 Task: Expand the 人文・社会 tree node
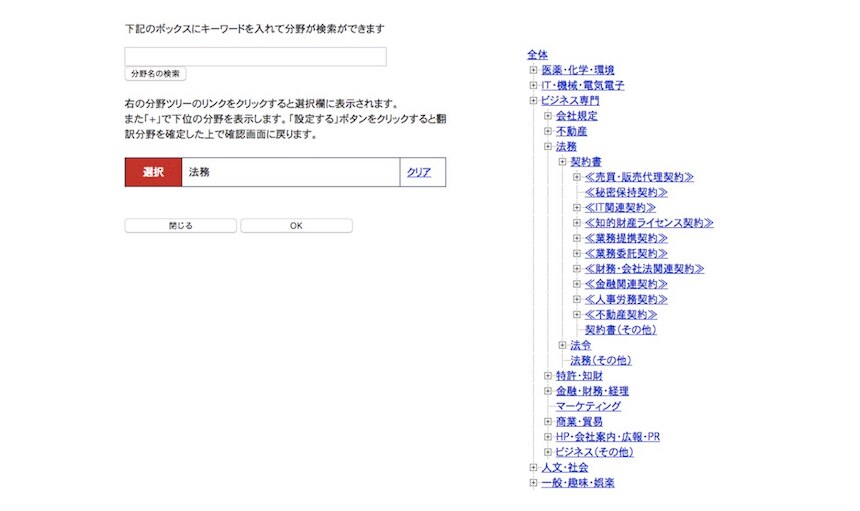tap(534, 467)
